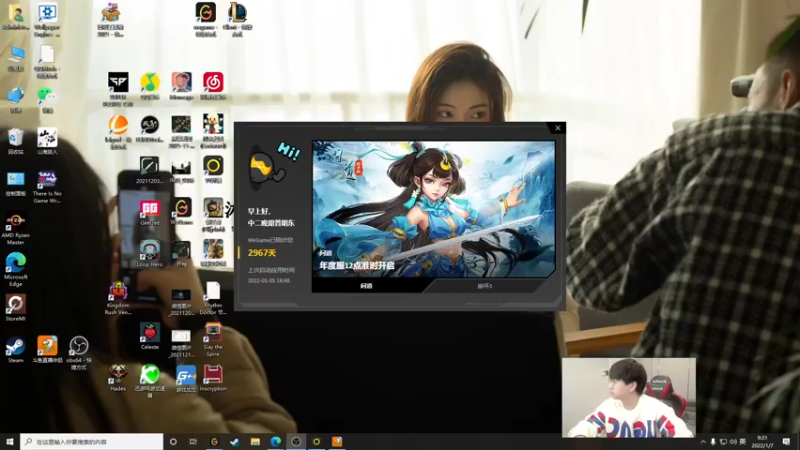Open the StoreMI desktop shortcut

15,308
